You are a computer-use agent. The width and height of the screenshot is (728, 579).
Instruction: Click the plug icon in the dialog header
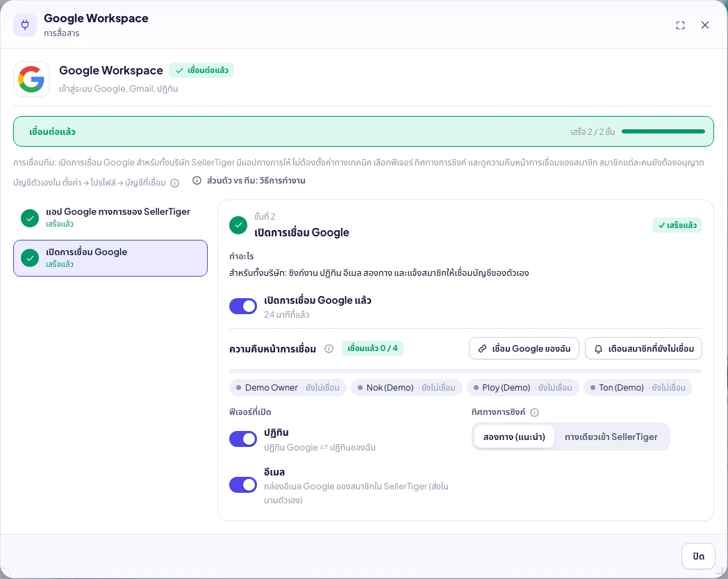[x=25, y=24]
